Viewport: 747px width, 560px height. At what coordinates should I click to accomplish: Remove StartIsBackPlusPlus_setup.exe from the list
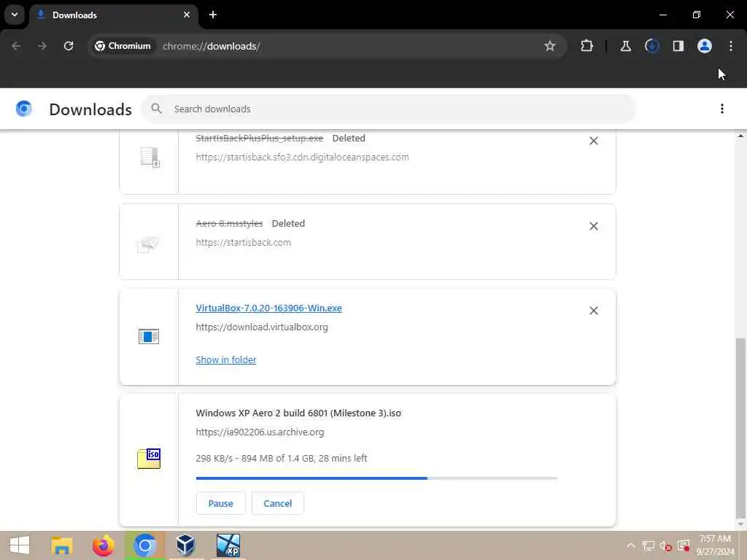tap(593, 141)
